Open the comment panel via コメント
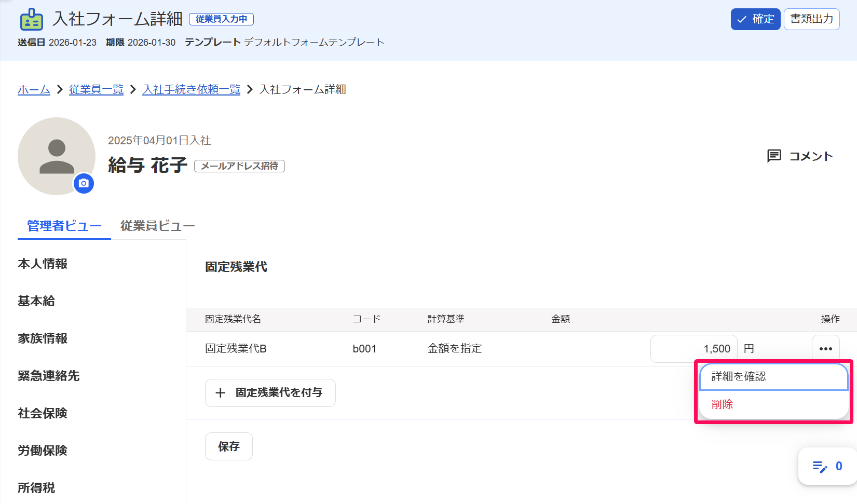Image resolution: width=857 pixels, height=504 pixels. pyautogui.click(x=800, y=156)
